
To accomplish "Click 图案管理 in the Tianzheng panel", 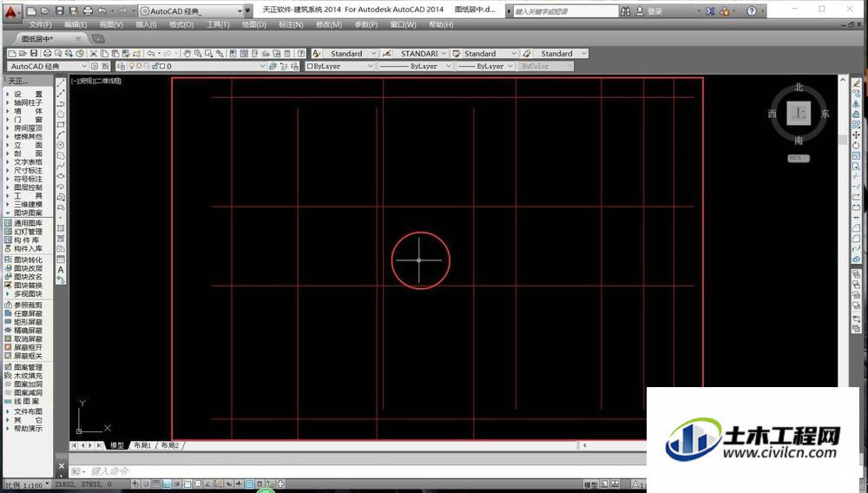I will tap(28, 367).
